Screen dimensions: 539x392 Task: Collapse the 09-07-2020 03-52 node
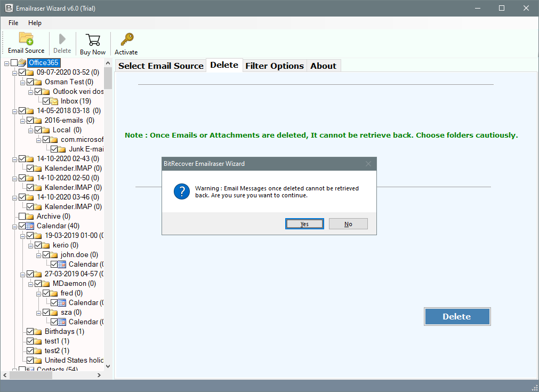(14, 73)
